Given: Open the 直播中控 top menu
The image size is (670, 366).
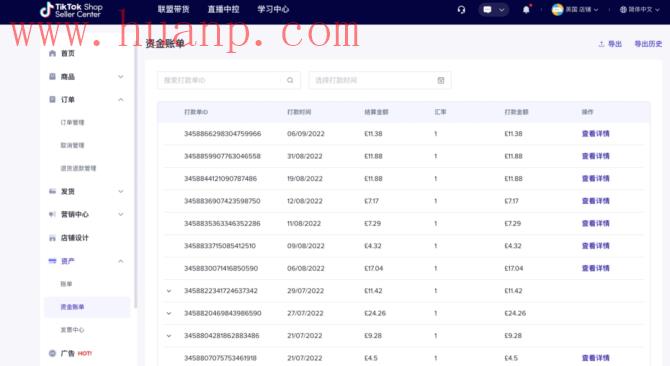Looking at the screenshot, I should (x=223, y=9).
